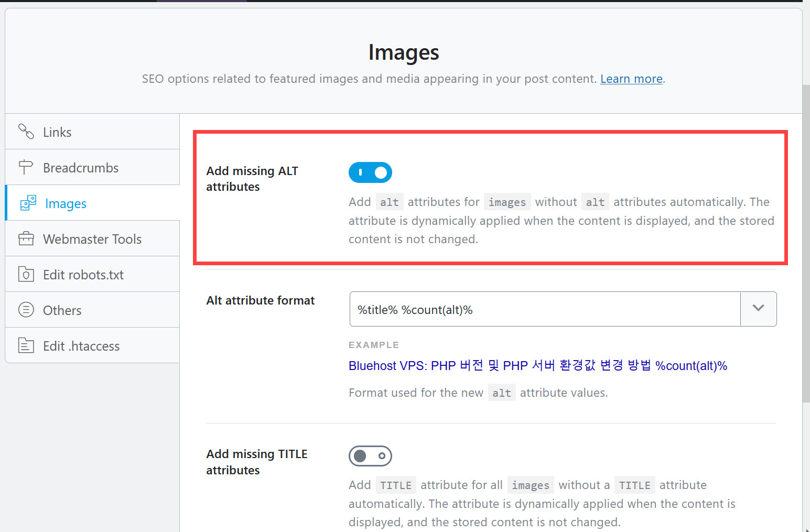This screenshot has height=532, width=810.
Task: Click the dropdown chevron on Alt attribute format
Action: click(758, 309)
